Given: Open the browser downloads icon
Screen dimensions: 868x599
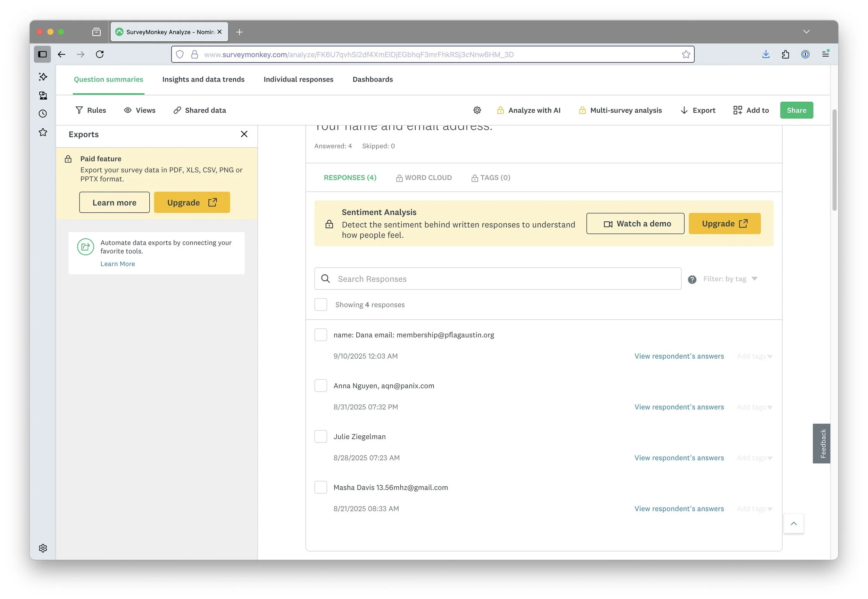Looking at the screenshot, I should [766, 55].
